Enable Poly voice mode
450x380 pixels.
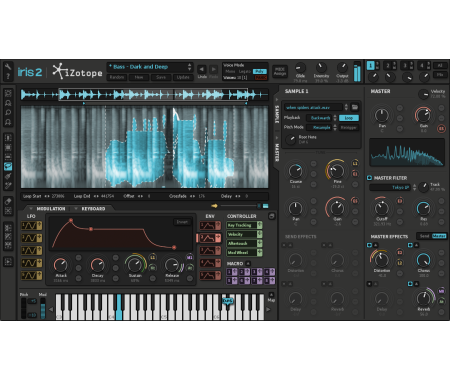point(260,71)
